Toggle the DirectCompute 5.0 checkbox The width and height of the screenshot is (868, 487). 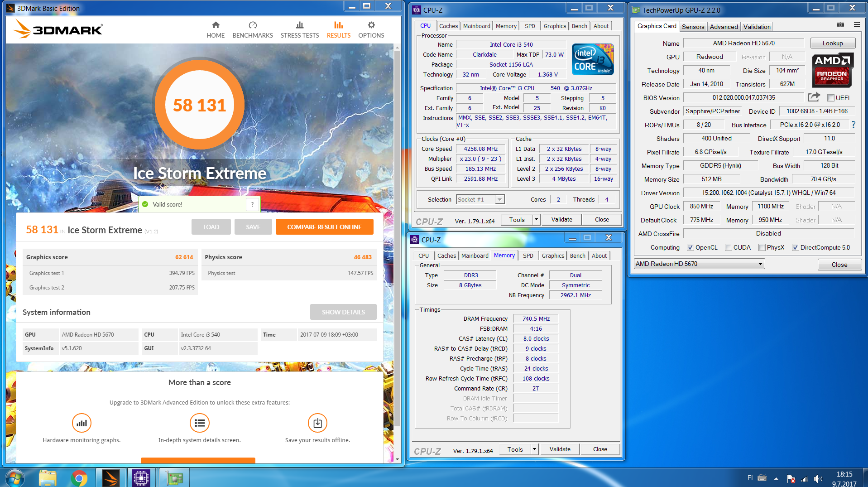point(795,247)
